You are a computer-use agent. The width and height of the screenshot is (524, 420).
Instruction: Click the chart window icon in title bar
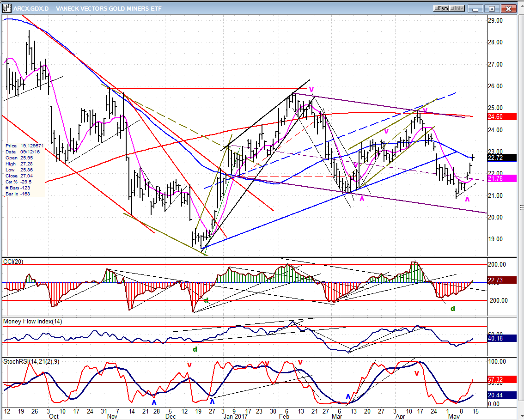pos(6,8)
